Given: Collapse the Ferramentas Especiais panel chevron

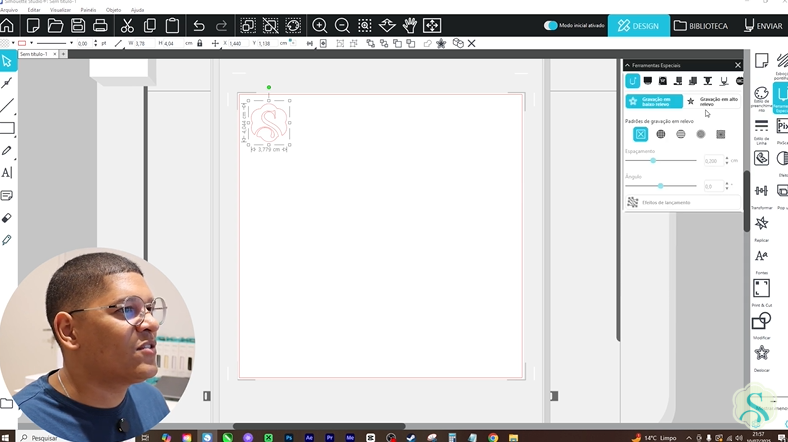Looking at the screenshot, I should 627,65.
